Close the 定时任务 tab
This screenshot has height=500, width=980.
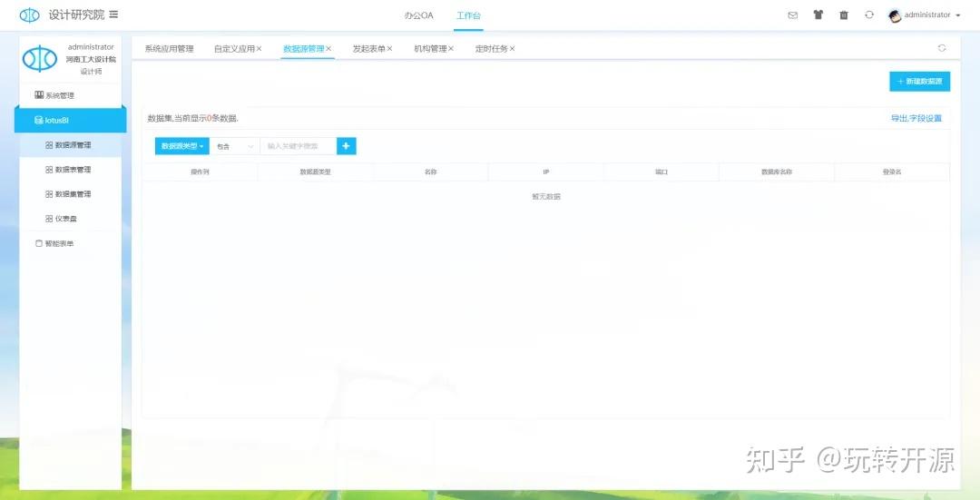[512, 49]
